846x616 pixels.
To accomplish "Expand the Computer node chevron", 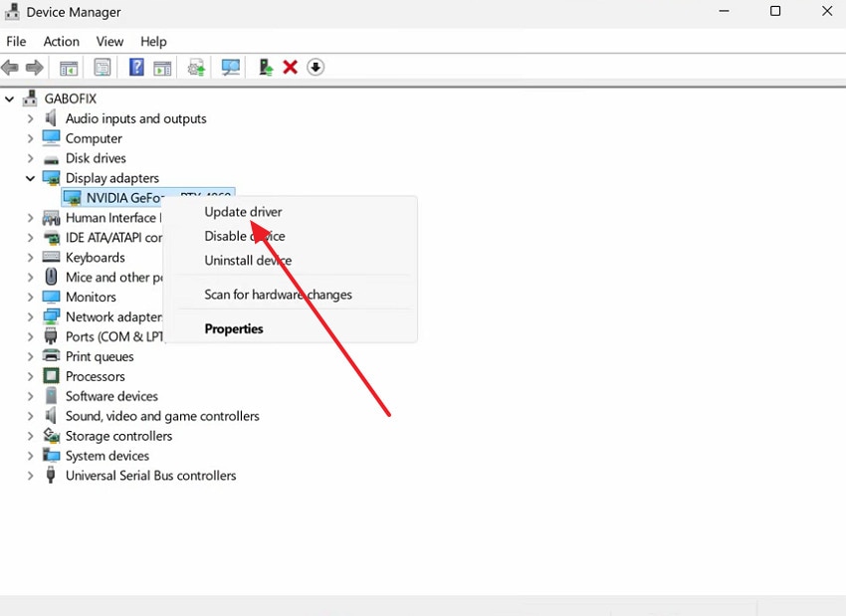I will [x=30, y=138].
